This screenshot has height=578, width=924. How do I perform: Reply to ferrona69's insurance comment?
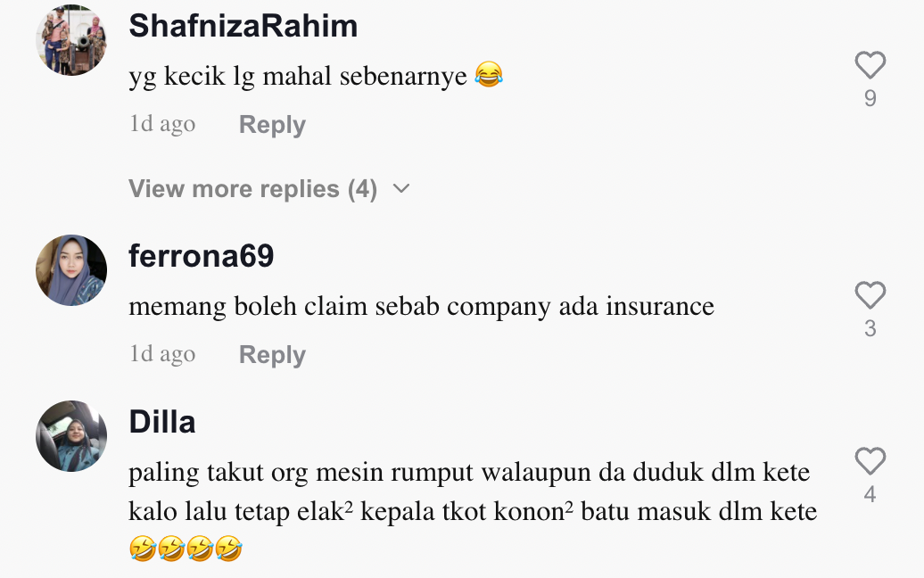pos(272,355)
